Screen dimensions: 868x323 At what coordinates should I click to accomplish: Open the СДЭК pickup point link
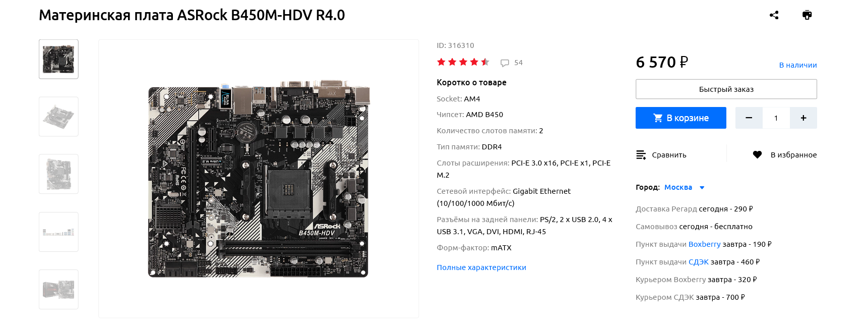pos(698,262)
